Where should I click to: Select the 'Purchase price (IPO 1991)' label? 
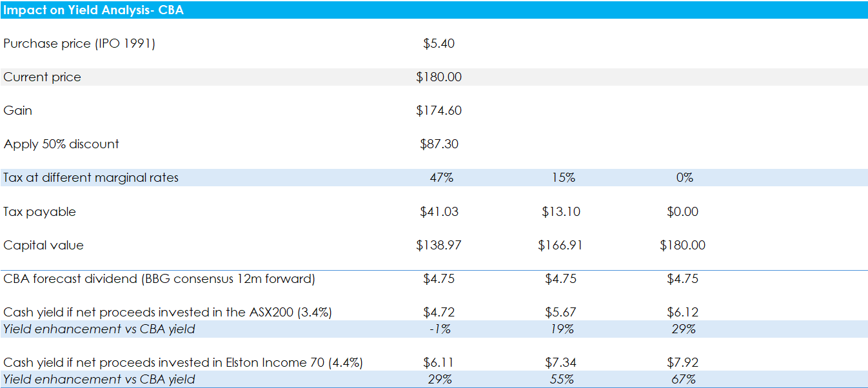(79, 44)
